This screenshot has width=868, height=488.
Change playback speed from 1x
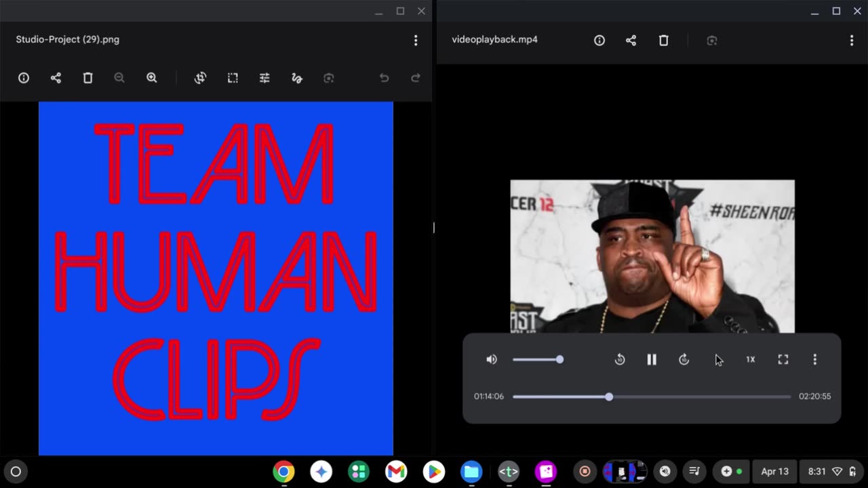pyautogui.click(x=751, y=359)
